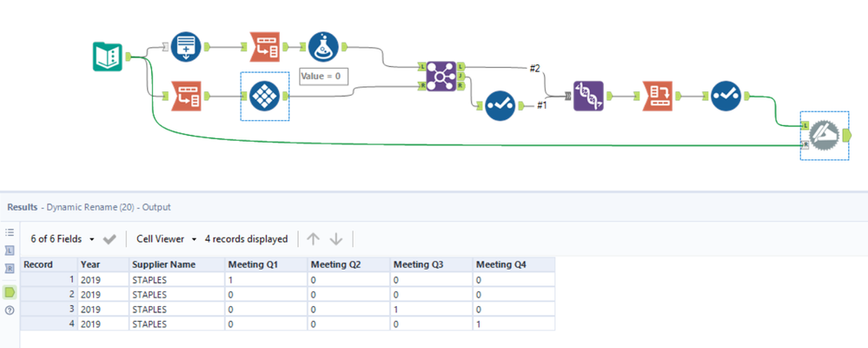Open the results help question icon
The height and width of the screenshot is (348, 868).
pyautogui.click(x=10, y=311)
